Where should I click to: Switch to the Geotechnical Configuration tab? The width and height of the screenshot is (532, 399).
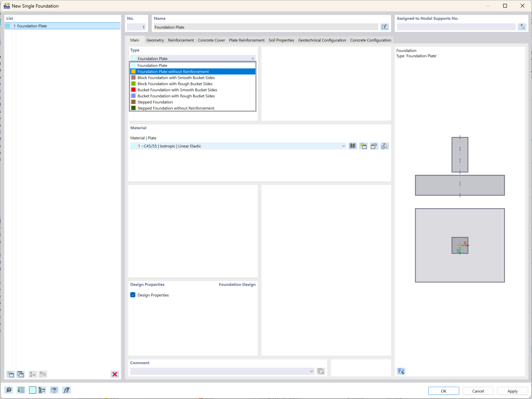click(322, 40)
